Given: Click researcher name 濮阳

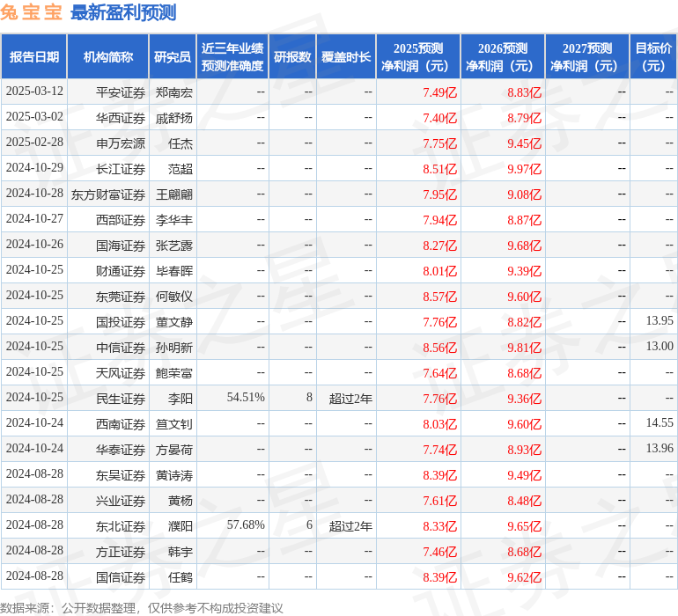Looking at the screenshot, I should (x=181, y=526).
